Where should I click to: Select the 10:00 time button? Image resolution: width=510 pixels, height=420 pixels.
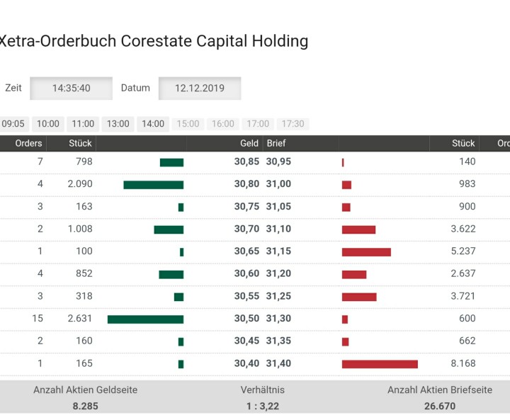click(48, 124)
